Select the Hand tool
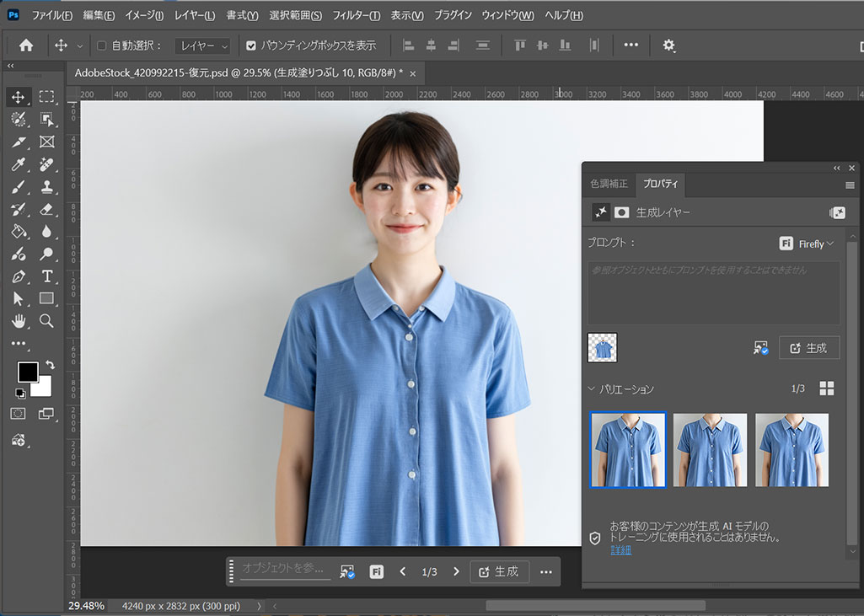This screenshot has height=616, width=864. [19, 321]
